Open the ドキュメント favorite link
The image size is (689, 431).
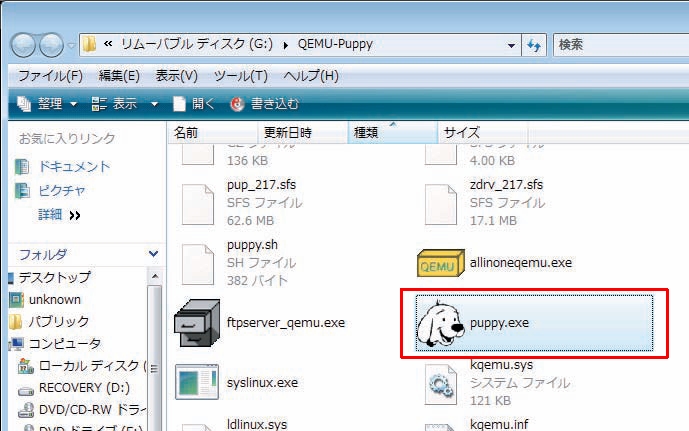74,167
